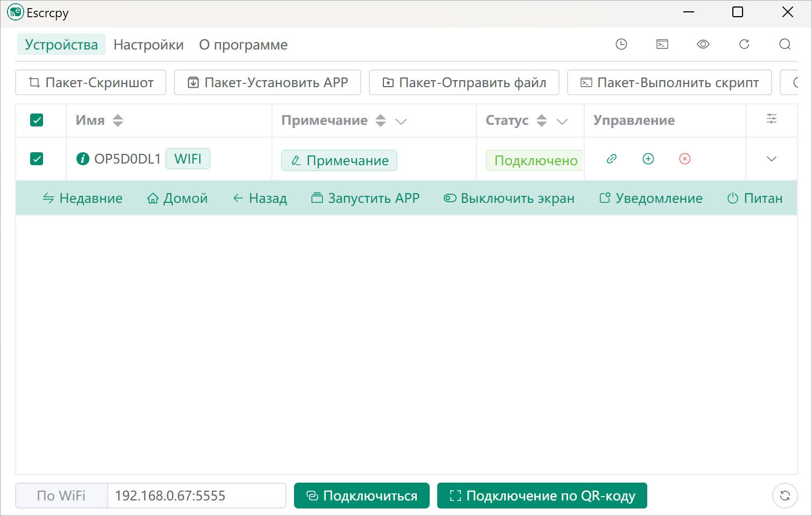
Task: Click the refresh icon in top bar
Action: click(744, 44)
